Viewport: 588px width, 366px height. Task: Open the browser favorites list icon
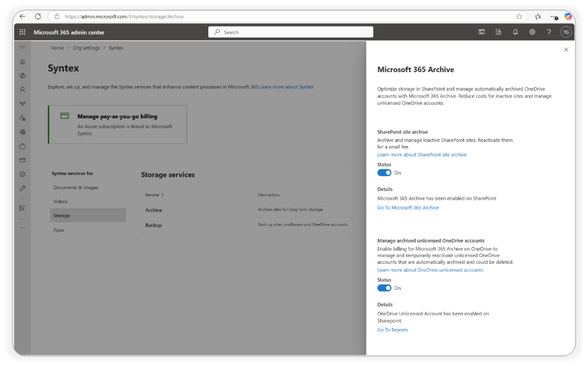[538, 17]
